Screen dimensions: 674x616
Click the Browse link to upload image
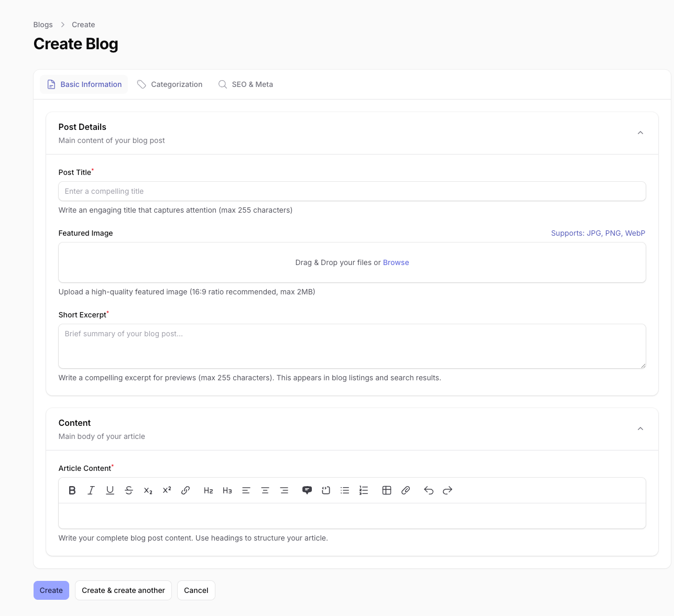[x=396, y=262]
